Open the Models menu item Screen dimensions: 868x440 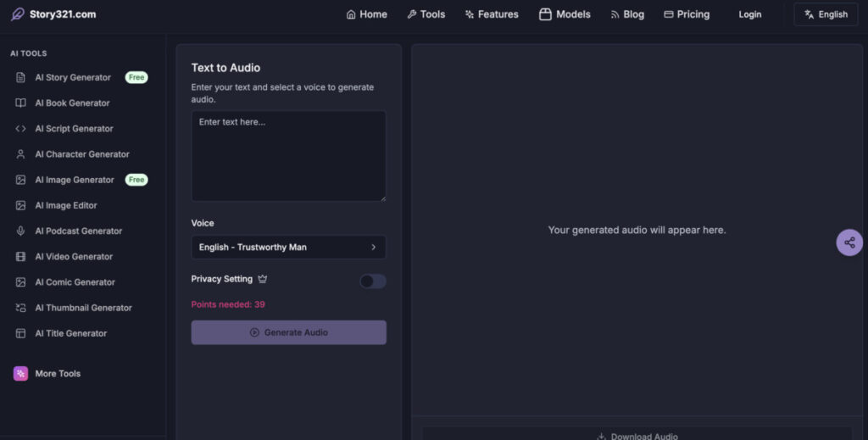click(565, 14)
